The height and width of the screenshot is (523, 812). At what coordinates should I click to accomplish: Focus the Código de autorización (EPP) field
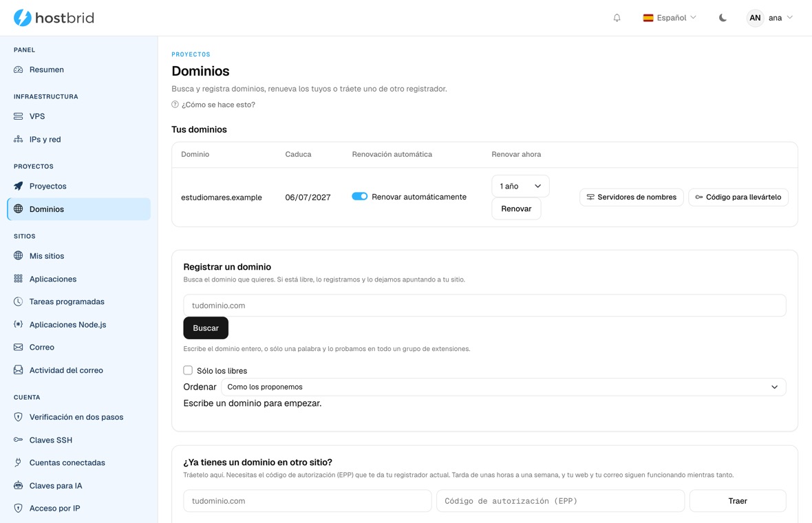click(561, 501)
